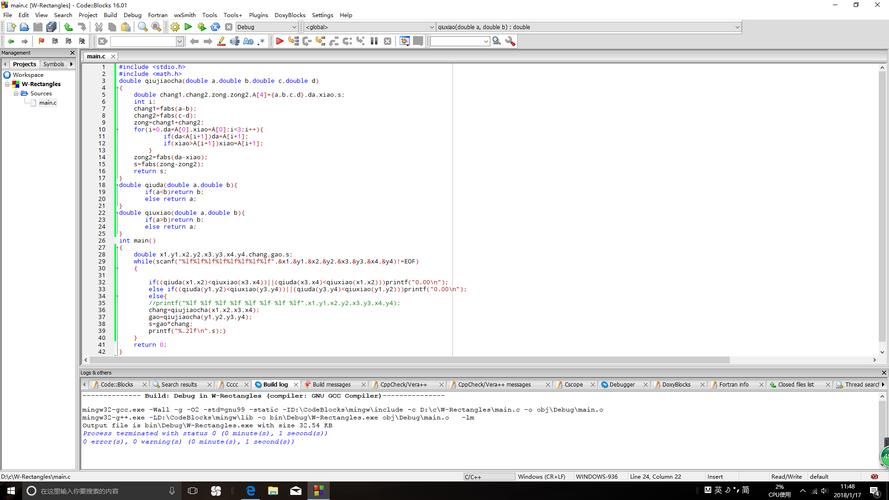Viewport: 889px width, 500px height.
Task: Open the Debugging windows icon
Action: [x=404, y=41]
